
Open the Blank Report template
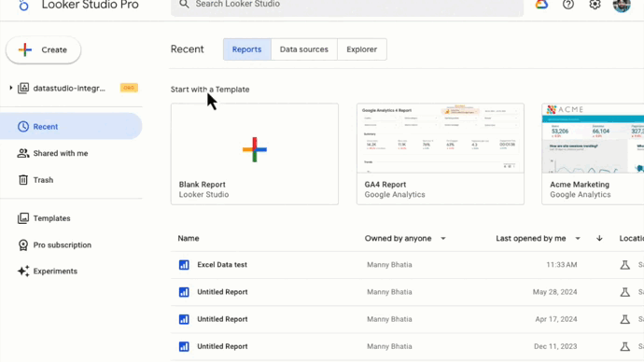[255, 154]
